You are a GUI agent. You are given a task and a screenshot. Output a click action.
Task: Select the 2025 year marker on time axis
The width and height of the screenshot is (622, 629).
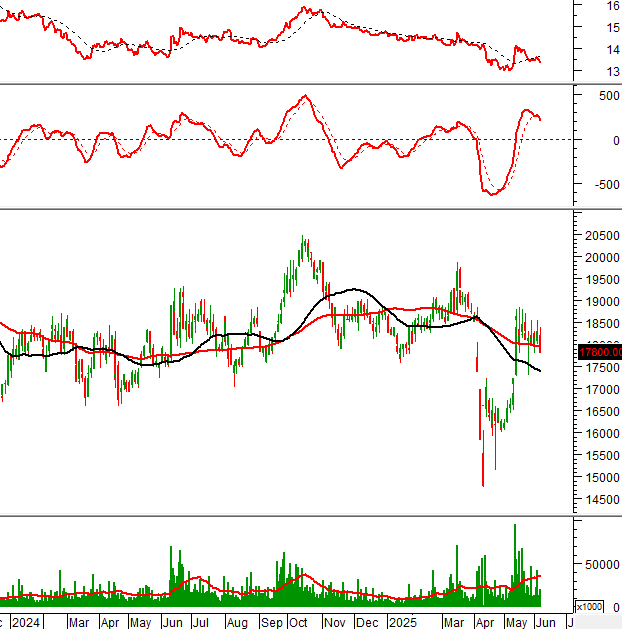(x=405, y=622)
